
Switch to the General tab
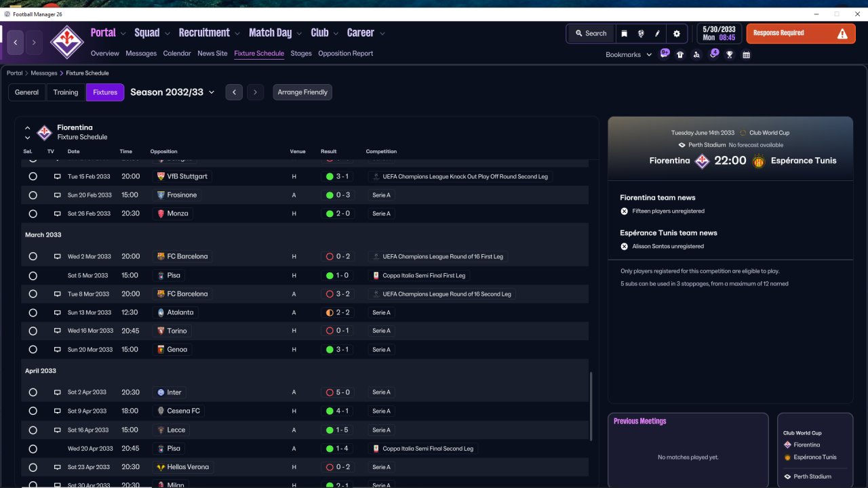pos(26,92)
